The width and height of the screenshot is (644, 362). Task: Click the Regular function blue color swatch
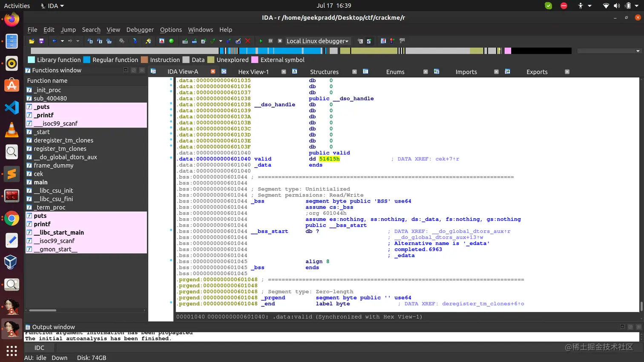[87, 60]
